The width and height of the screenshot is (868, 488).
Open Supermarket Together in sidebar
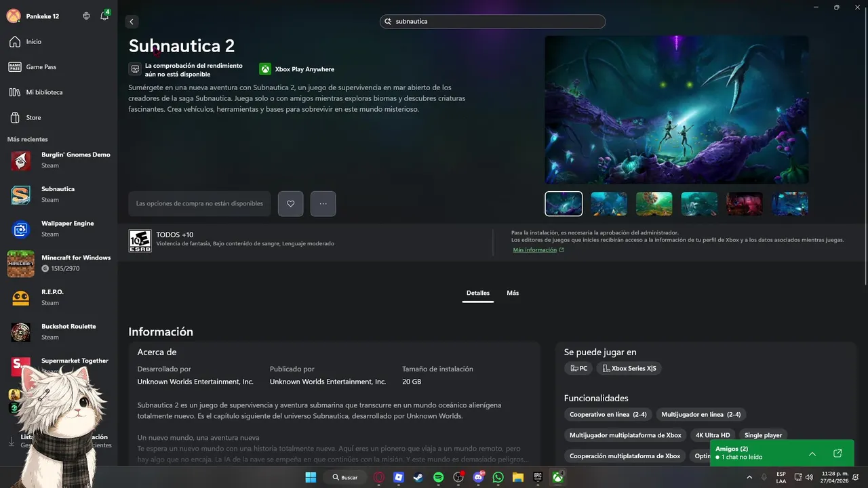coord(59,365)
